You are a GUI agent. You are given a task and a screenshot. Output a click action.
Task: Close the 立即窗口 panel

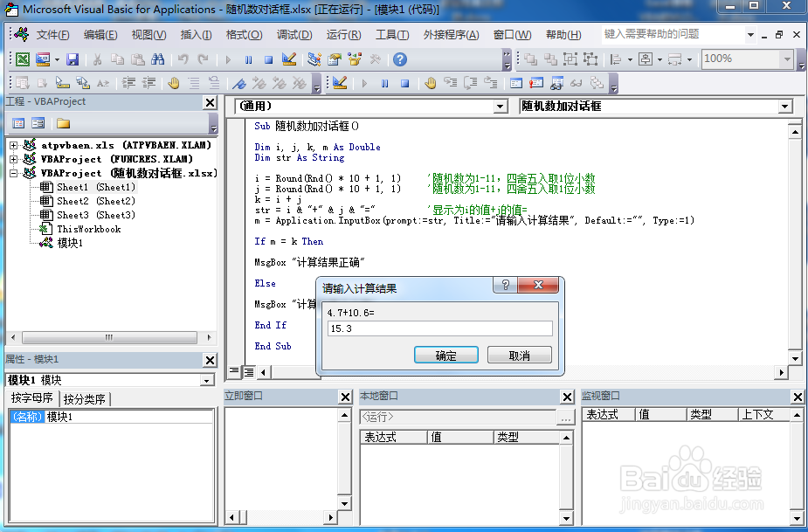[345, 397]
